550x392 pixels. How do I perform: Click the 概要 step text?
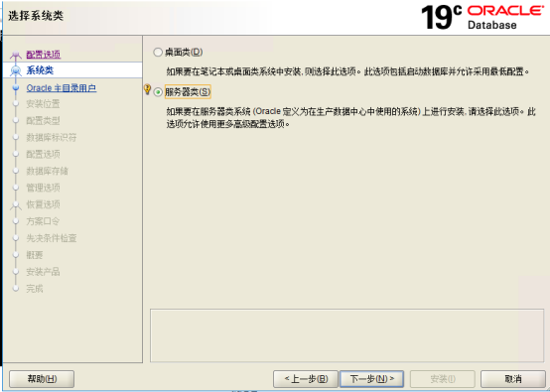[35, 255]
